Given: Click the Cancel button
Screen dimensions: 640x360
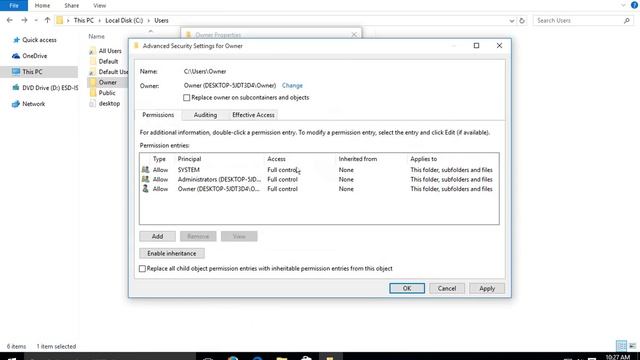Looking at the screenshot, I should coord(447,288).
